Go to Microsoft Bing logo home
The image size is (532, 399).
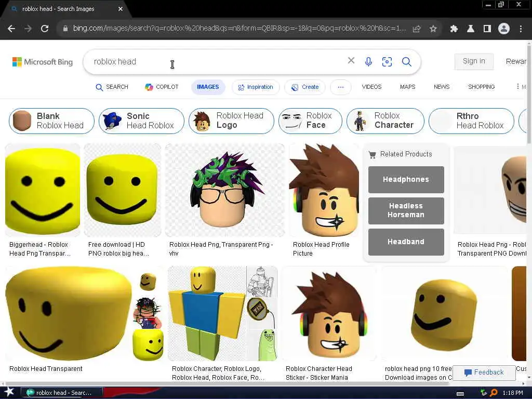[x=43, y=62]
